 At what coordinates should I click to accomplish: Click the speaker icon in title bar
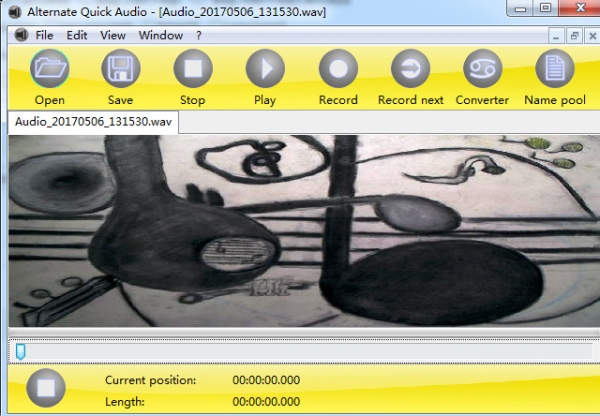point(15,12)
